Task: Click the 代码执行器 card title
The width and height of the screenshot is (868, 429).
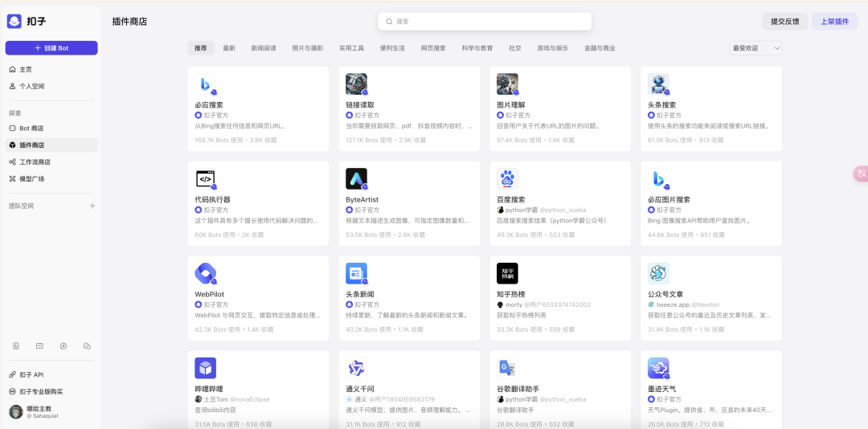Action: click(212, 200)
